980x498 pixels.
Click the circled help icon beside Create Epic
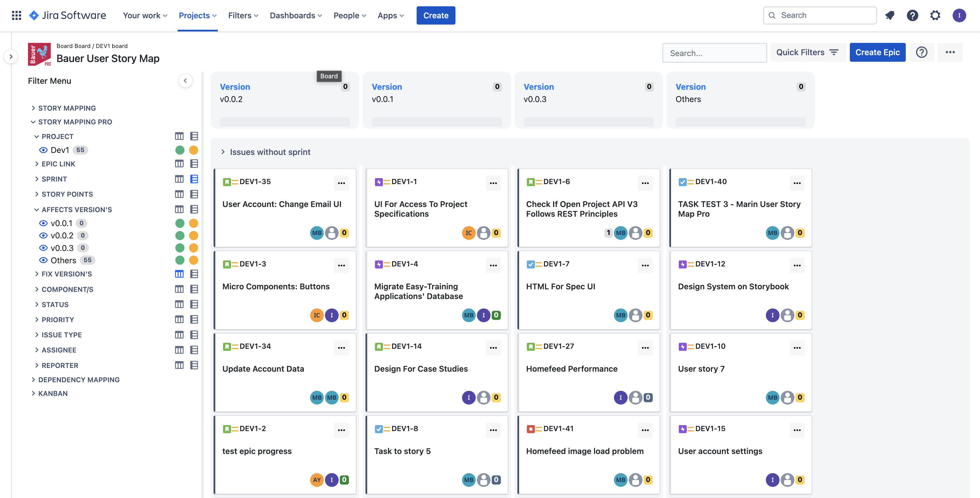point(921,52)
